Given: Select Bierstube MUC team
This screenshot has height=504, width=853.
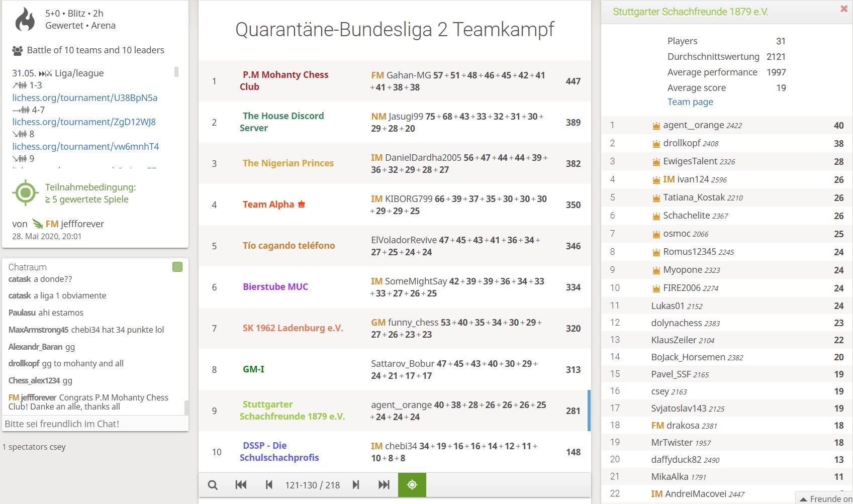Looking at the screenshot, I should click(275, 286).
